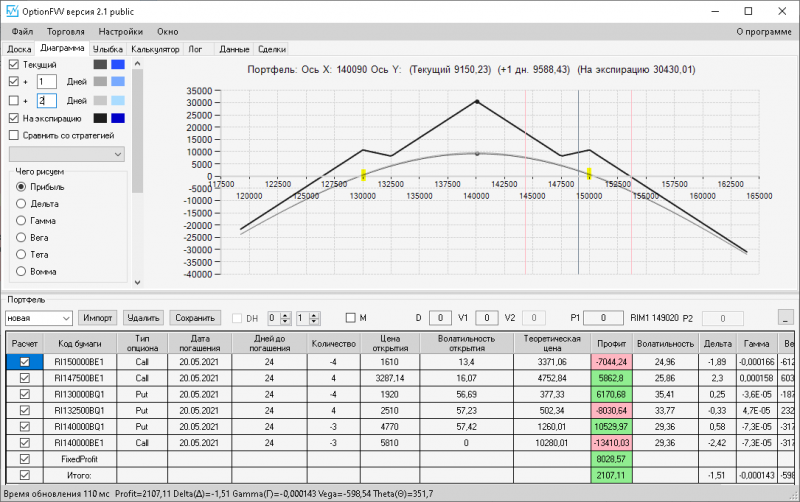Click the day count field containing 1

click(46, 82)
